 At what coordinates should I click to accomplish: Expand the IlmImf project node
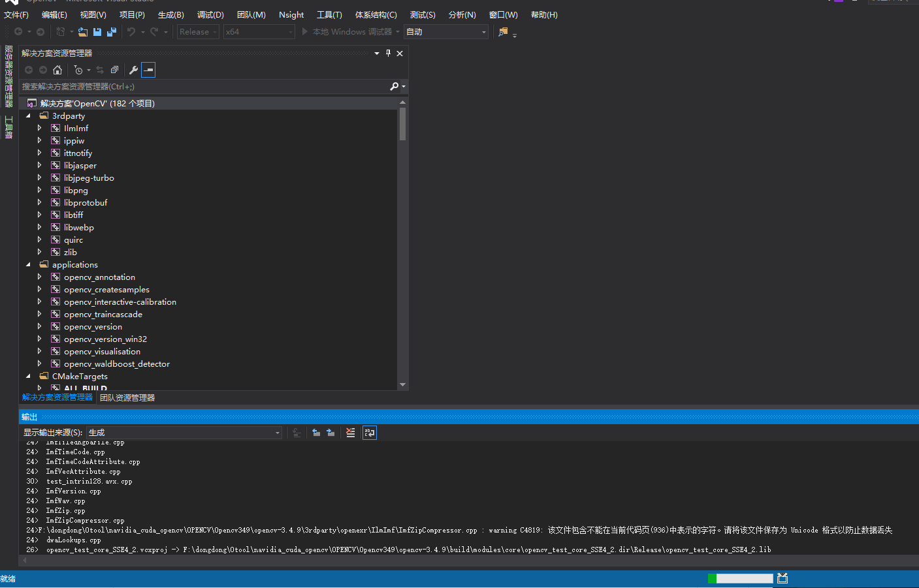(39, 128)
